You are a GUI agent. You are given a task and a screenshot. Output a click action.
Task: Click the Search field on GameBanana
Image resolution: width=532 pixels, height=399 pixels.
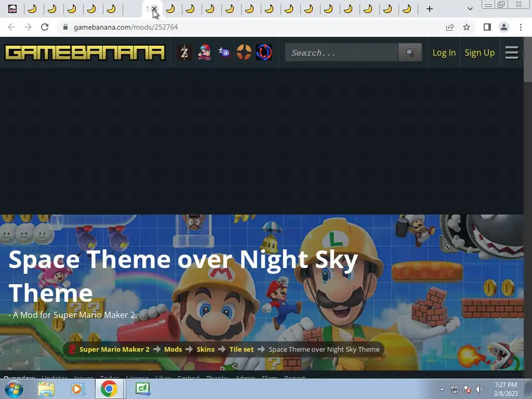(x=342, y=52)
